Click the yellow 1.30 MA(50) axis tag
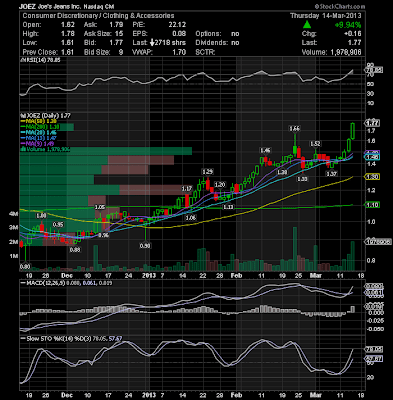 point(372,177)
